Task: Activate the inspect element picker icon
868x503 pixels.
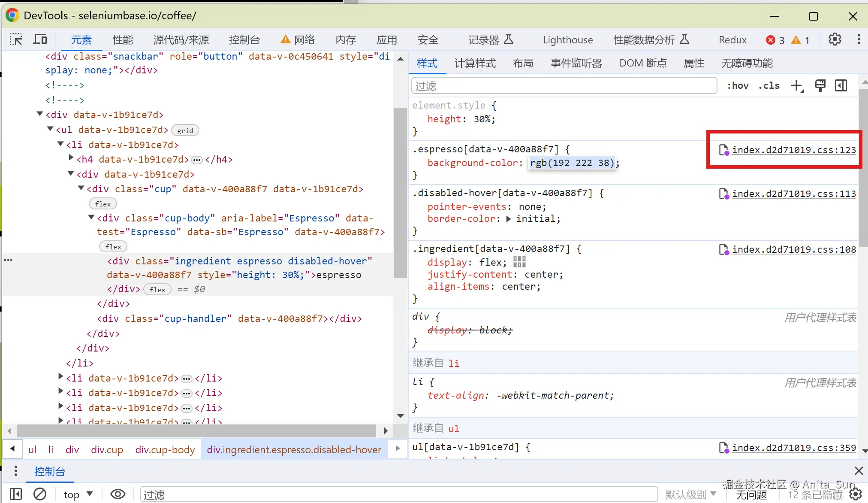Action: click(16, 40)
